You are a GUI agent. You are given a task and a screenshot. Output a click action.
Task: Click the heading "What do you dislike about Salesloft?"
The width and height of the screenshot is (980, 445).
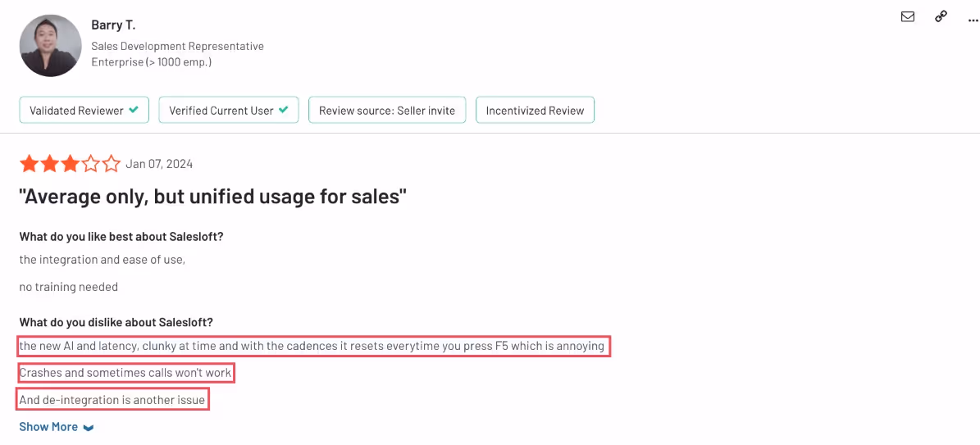pyautogui.click(x=116, y=323)
